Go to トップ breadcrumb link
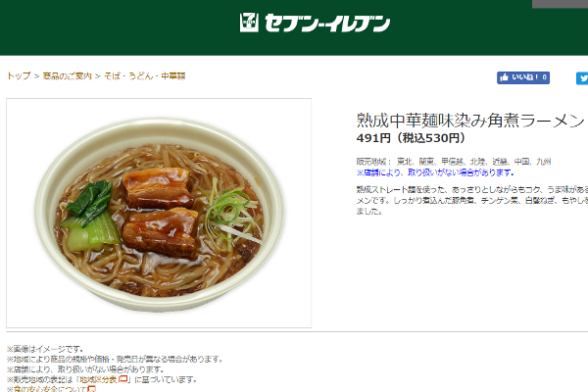The width and height of the screenshot is (588, 392). 19,76
